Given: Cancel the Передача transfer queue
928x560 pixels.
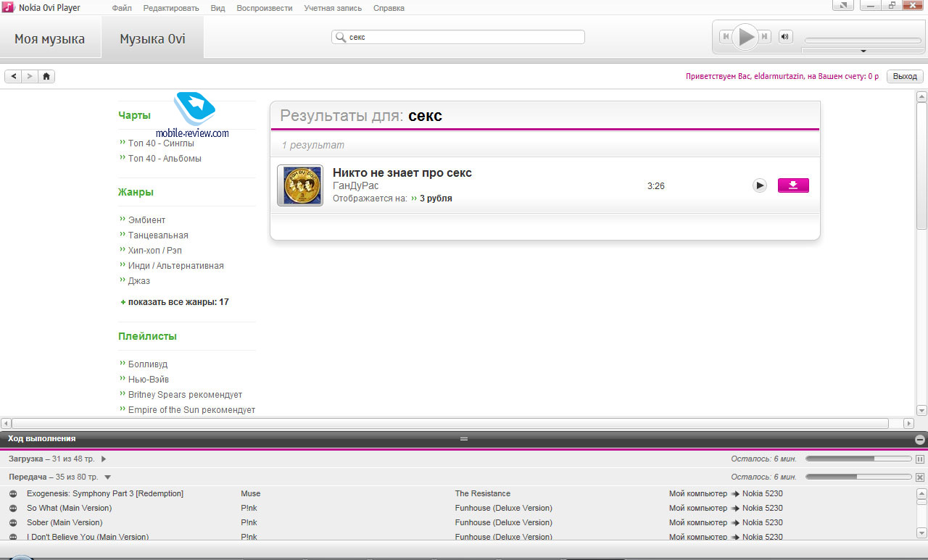Looking at the screenshot, I should click(x=920, y=477).
